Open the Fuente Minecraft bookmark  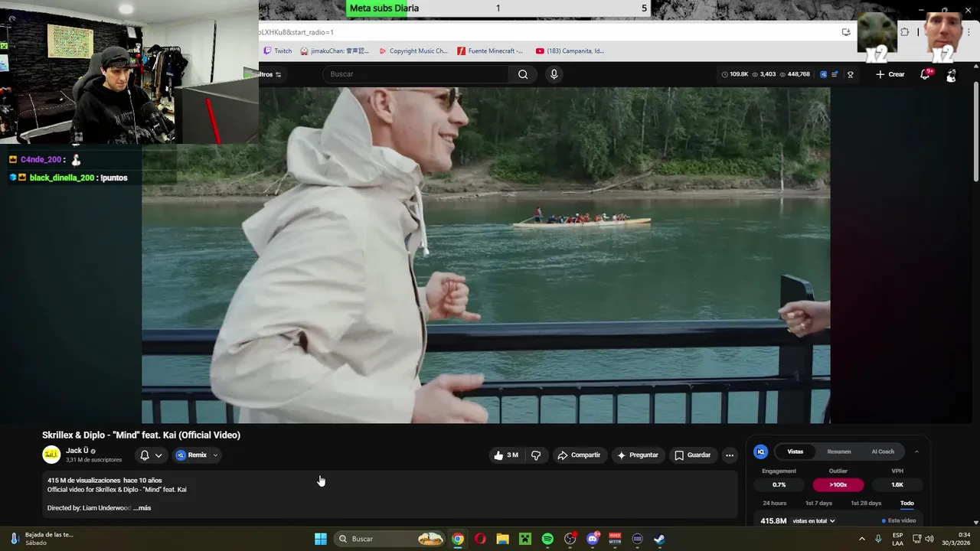[x=490, y=51]
